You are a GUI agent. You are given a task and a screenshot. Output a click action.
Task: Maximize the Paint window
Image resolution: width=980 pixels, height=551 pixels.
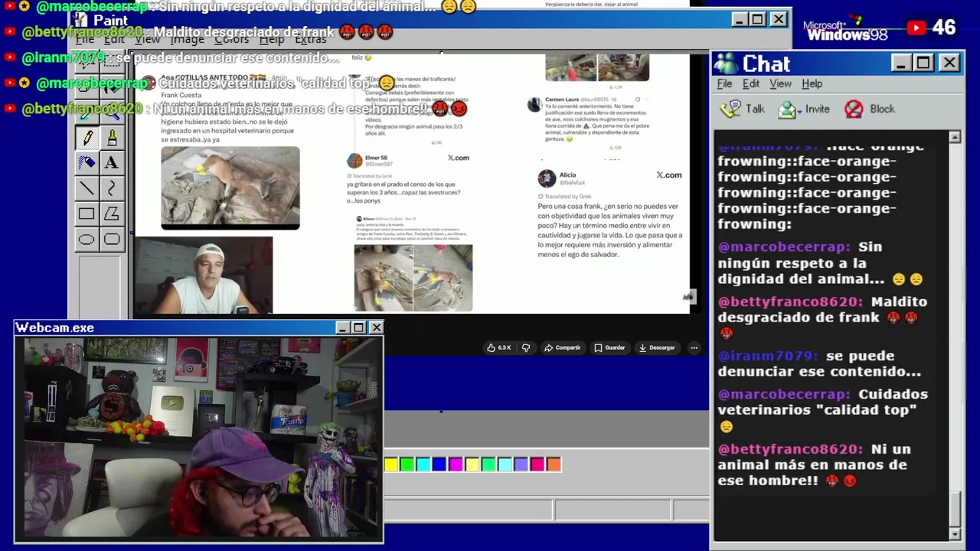tap(758, 19)
